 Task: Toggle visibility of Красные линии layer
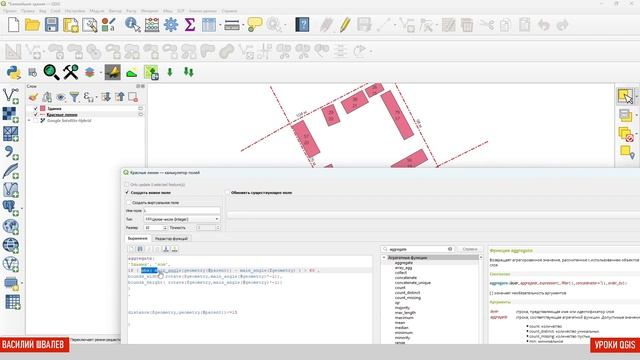[36, 115]
